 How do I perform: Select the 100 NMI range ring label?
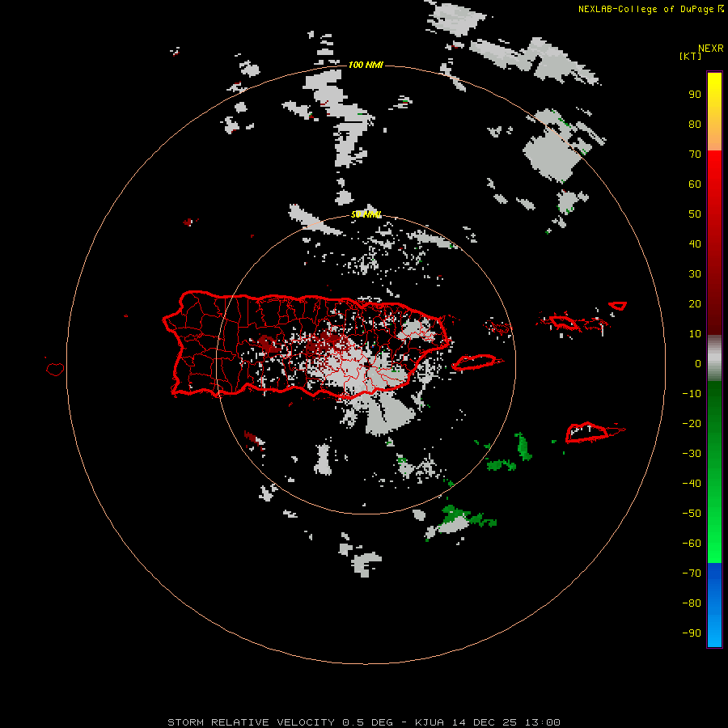[366, 65]
